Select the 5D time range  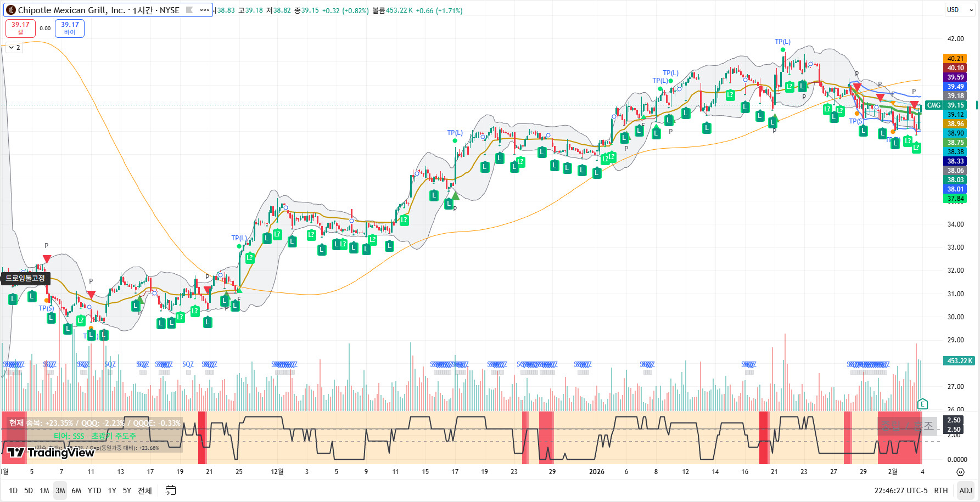click(29, 490)
